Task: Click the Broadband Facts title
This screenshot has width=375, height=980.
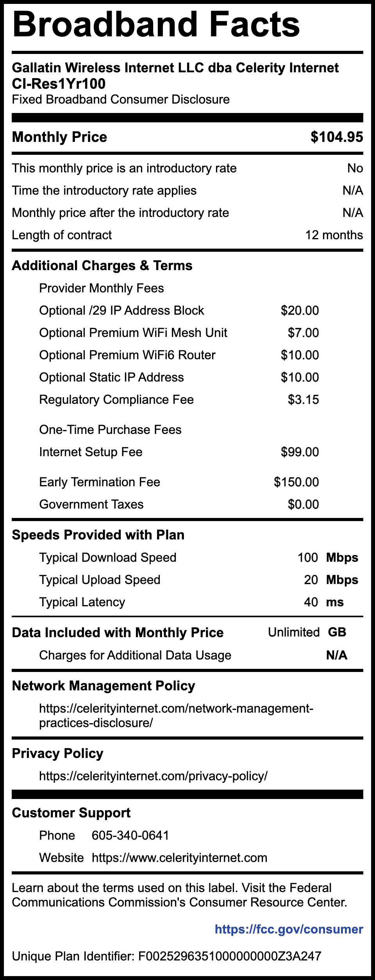Action: (156, 24)
